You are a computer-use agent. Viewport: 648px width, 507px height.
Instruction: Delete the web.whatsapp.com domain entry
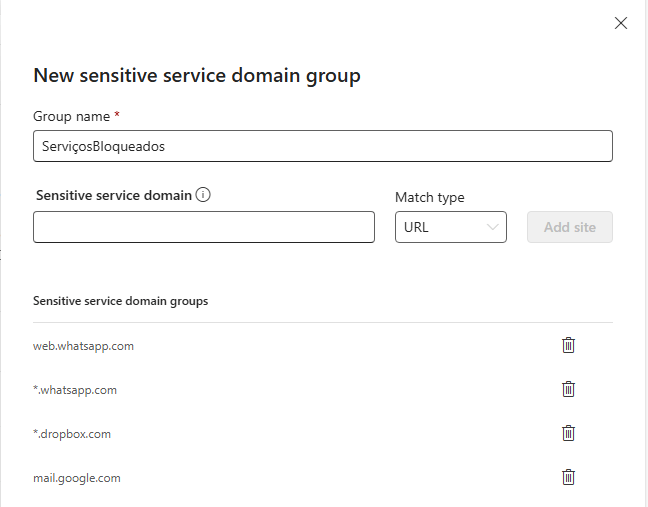pyautogui.click(x=568, y=345)
